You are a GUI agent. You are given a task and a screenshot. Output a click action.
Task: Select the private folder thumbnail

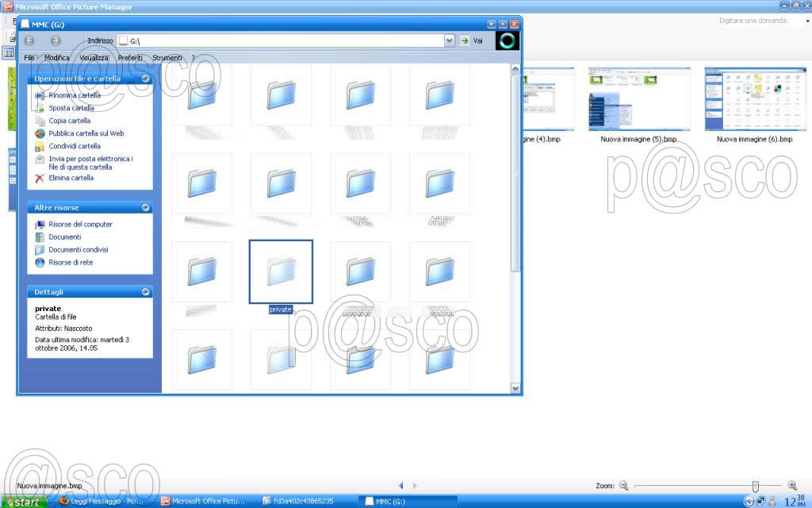[281, 271]
